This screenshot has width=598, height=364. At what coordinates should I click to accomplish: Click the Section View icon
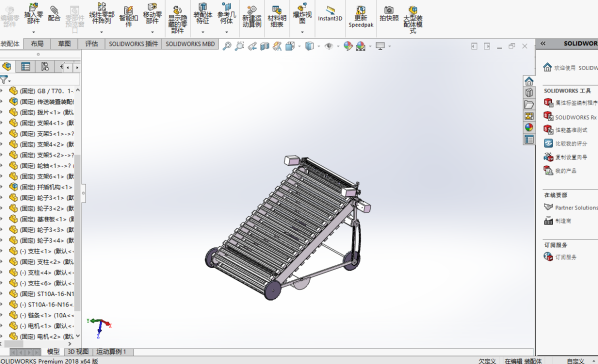[264, 46]
